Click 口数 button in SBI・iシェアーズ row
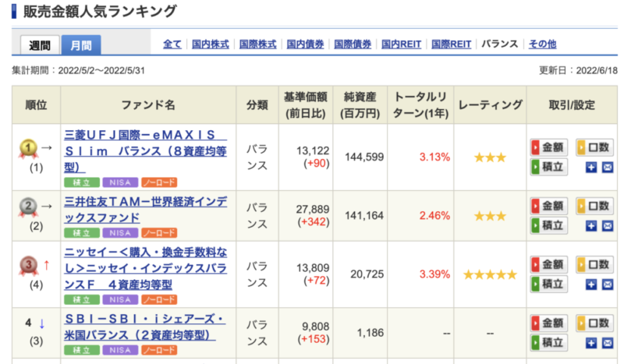This screenshot has width=624, height=364. tap(595, 323)
